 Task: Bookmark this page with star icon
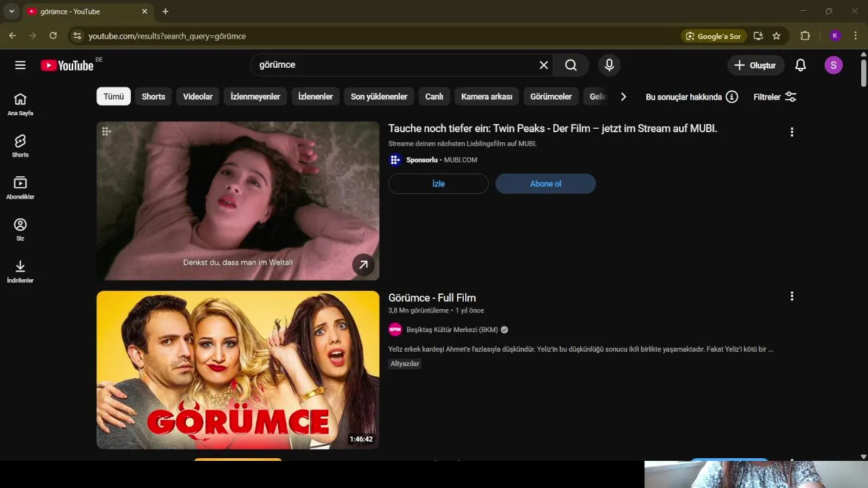point(776,36)
